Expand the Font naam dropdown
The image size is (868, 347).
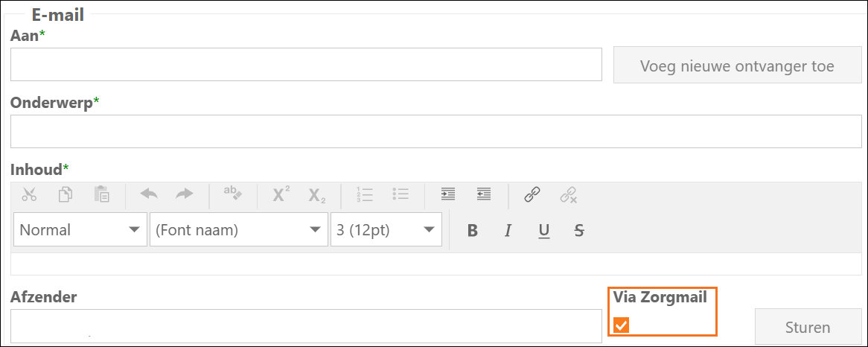[239, 229]
